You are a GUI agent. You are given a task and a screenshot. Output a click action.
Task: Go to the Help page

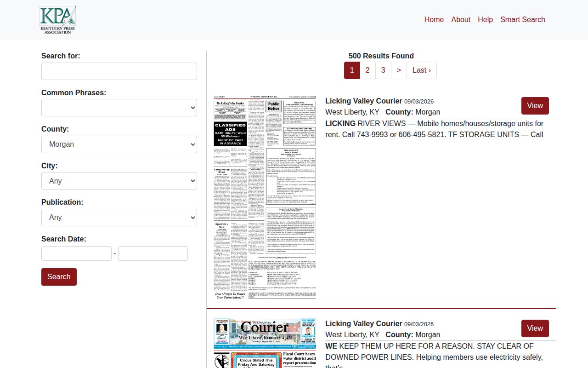(x=485, y=19)
